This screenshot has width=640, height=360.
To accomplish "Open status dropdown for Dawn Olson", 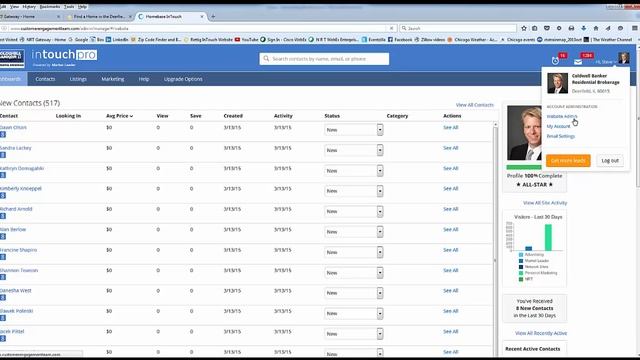I will coord(354,130).
